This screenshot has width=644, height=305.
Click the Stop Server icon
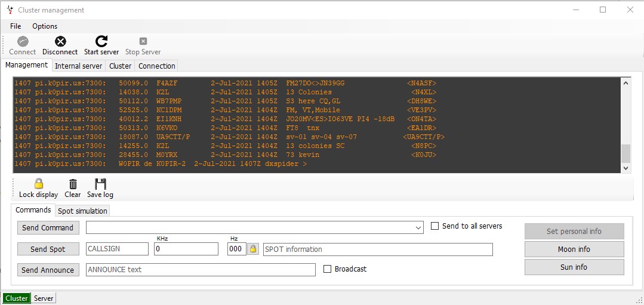[143, 41]
